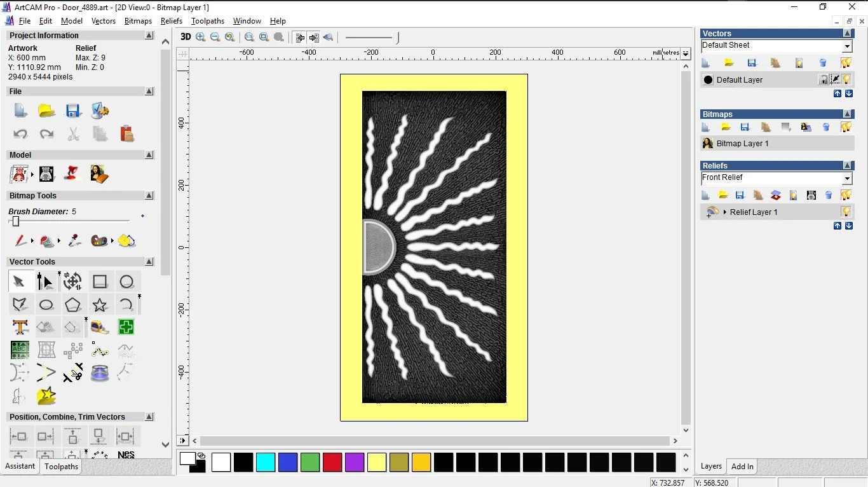Select the Create Circle vector tool

tap(126, 282)
